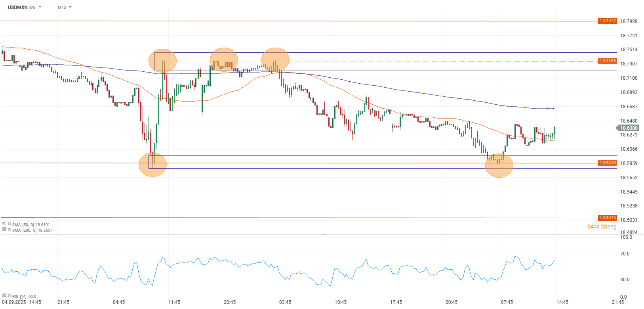Open settings icon for RSI 14 indicator

(x=4, y=296)
